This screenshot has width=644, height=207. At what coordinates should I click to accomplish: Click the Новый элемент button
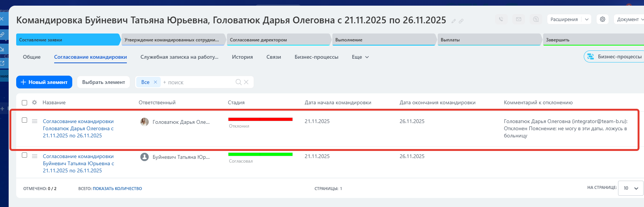[44, 82]
